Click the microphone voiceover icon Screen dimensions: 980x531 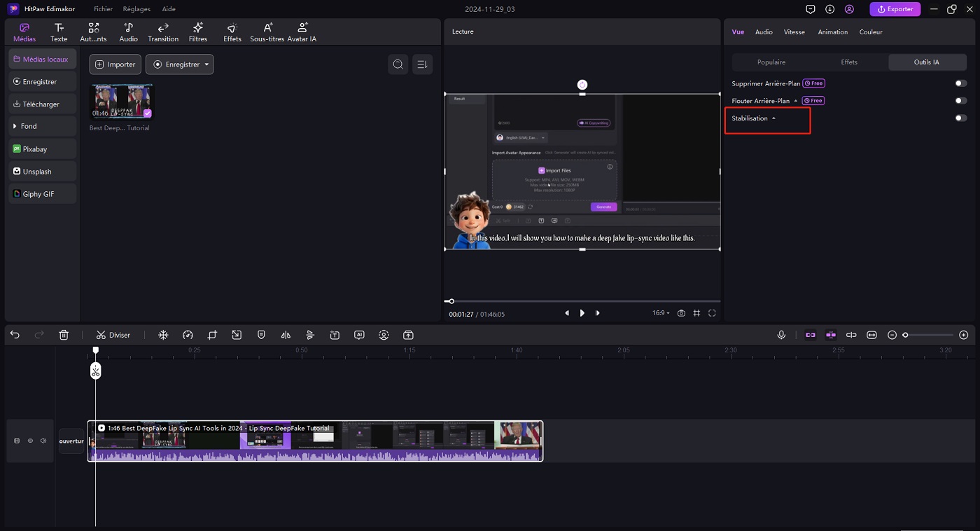781,335
